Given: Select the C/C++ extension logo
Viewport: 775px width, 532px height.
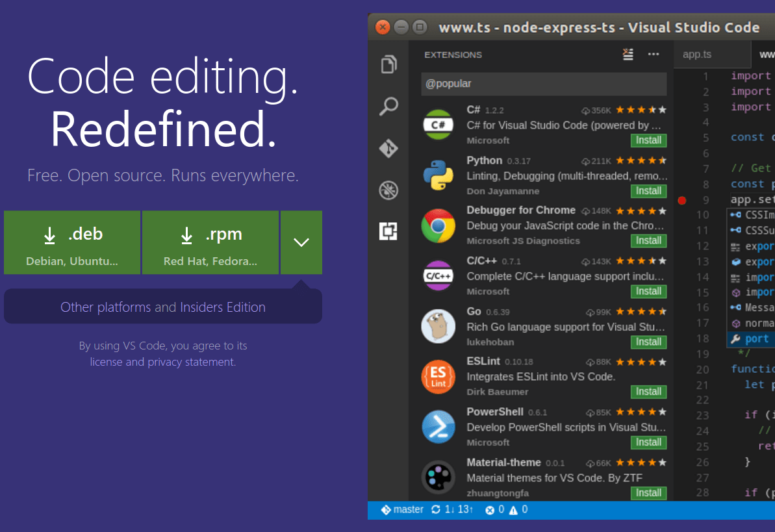Looking at the screenshot, I should [438, 276].
